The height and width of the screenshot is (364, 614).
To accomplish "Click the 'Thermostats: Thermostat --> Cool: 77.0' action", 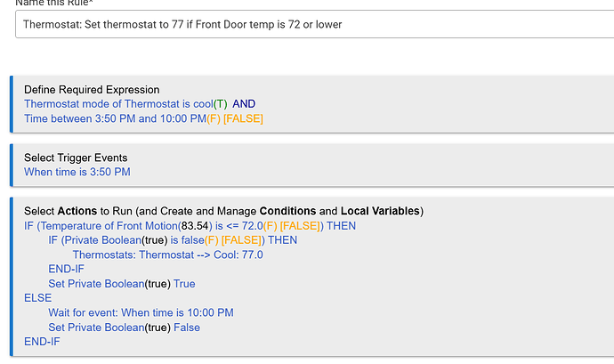I will (167, 255).
